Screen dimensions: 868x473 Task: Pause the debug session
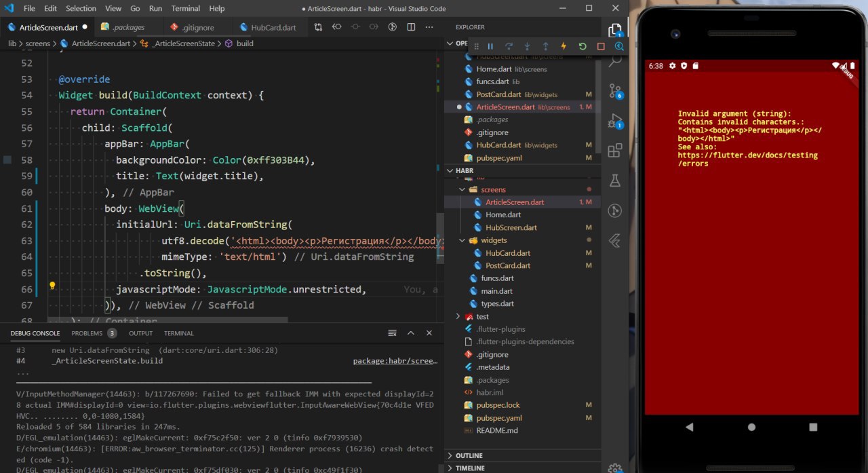pos(490,47)
